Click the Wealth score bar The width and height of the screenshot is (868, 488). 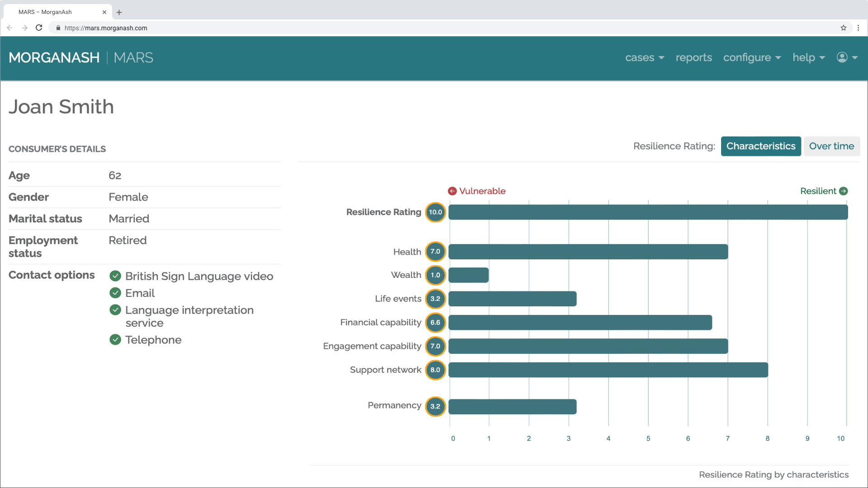(x=469, y=275)
